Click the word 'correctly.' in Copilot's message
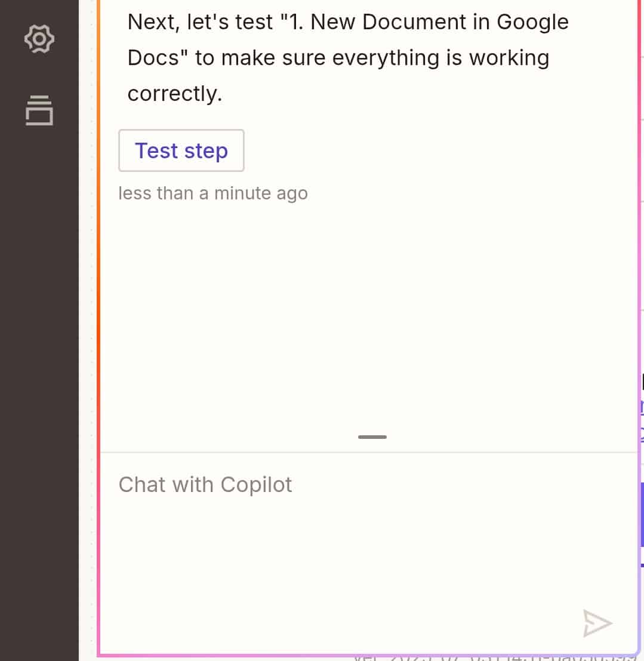Image resolution: width=644 pixels, height=661 pixels. 174,94
